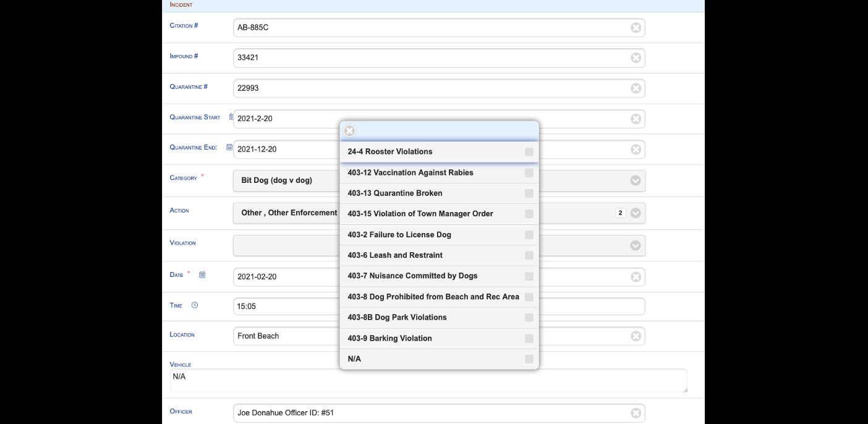
Task: Tick the 403-6 Leash and Restraint checkbox
Action: coord(529,255)
